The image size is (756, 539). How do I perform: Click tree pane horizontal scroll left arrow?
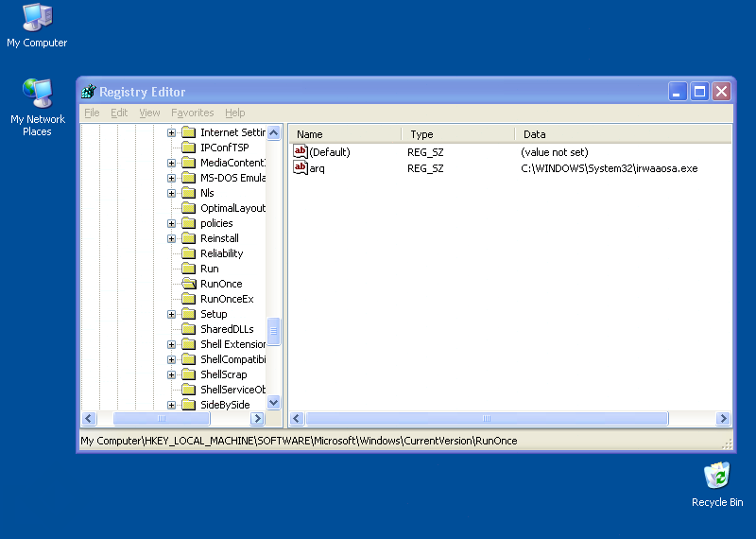89,418
